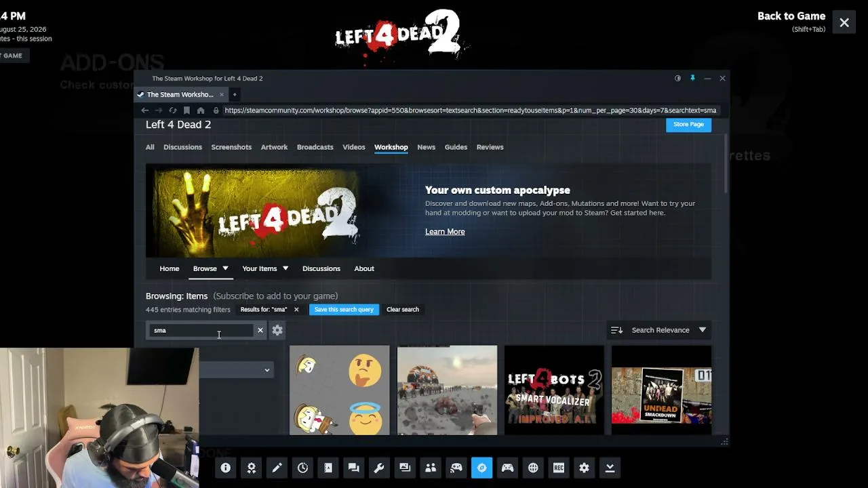Image resolution: width=868 pixels, height=488 pixels.
Task: Open the globe icon in overlay toolbar
Action: tap(533, 468)
